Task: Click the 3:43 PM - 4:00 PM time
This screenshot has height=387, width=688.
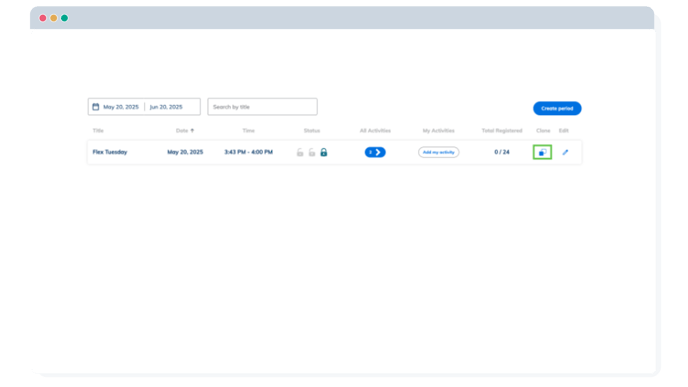Action: (x=248, y=152)
